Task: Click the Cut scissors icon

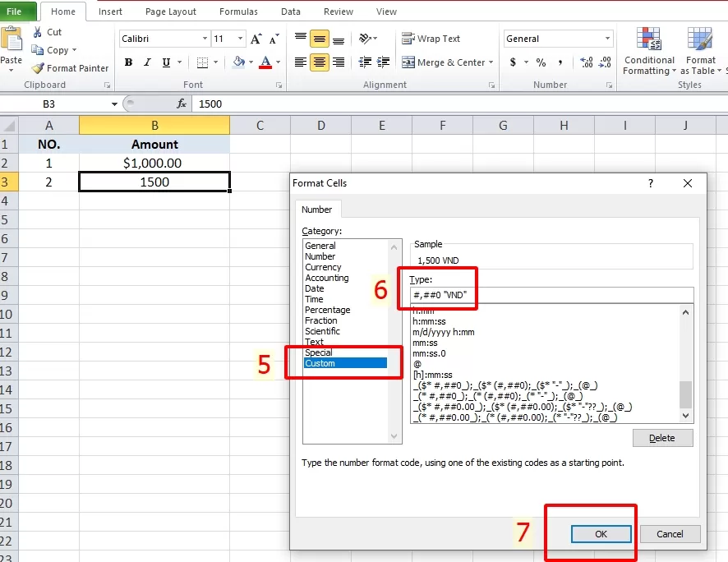Action: (x=38, y=32)
